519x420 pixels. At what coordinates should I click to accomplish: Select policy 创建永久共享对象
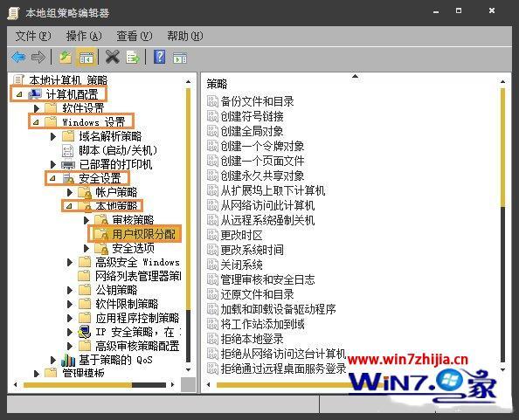pyautogui.click(x=262, y=176)
